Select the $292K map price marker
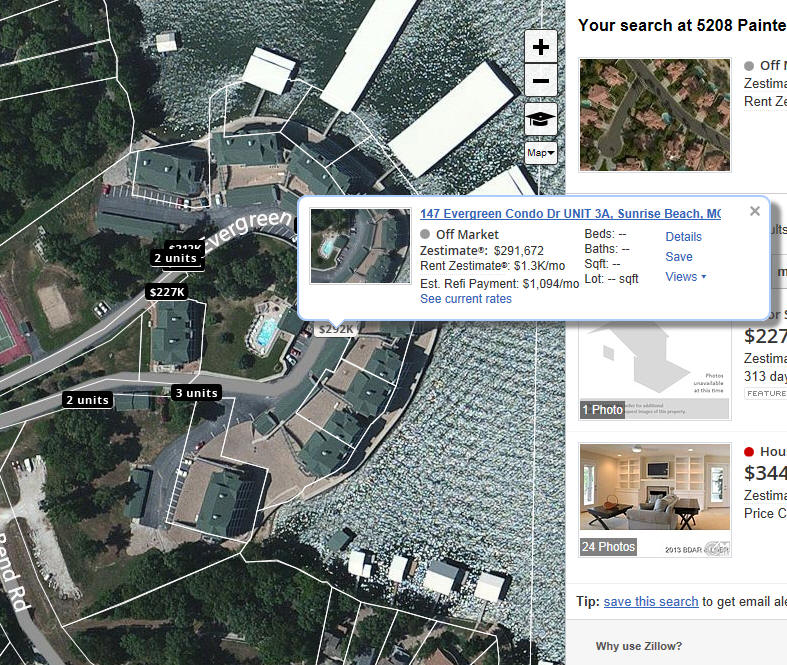This screenshot has height=665, width=787. pyautogui.click(x=336, y=329)
